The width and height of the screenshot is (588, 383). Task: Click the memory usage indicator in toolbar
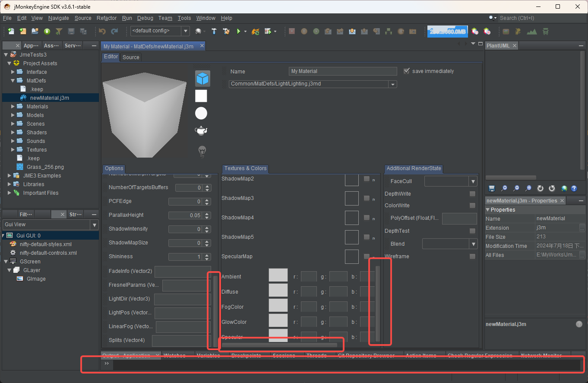point(448,31)
